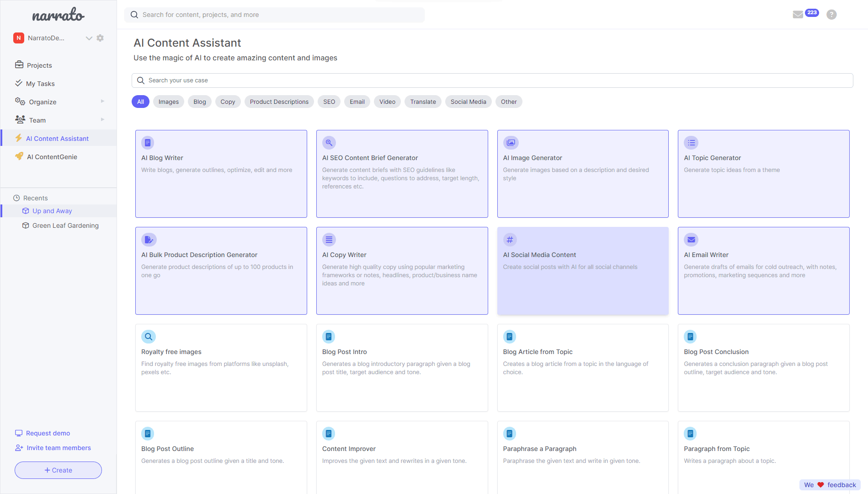Switch to the Product Descriptions filter tab
Screen dimensions: 868x494
pyautogui.click(x=279, y=102)
